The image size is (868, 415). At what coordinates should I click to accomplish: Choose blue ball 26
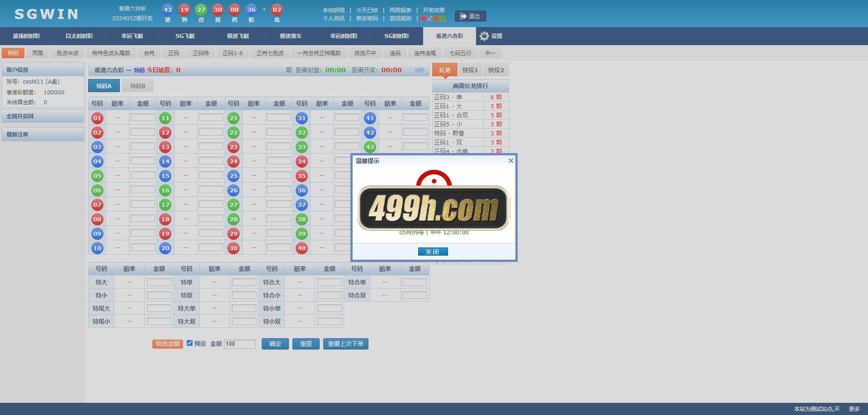tap(233, 191)
